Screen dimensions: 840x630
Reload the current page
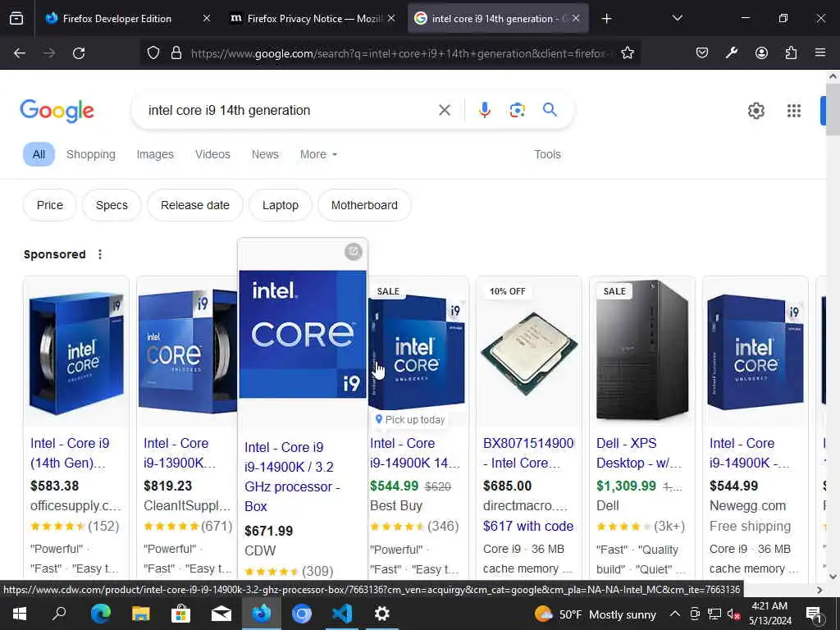[79, 53]
